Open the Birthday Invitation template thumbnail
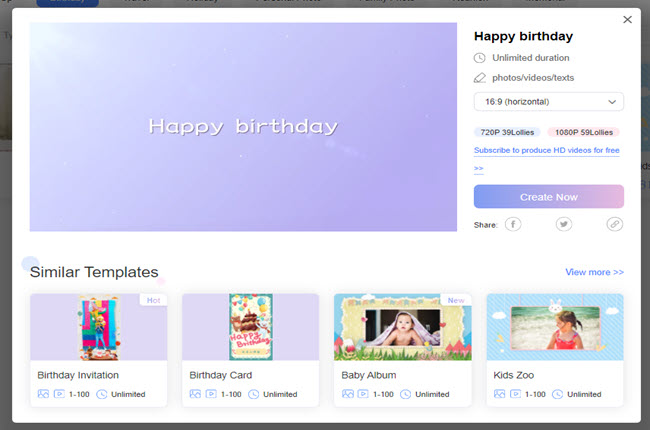The width and height of the screenshot is (650, 430). coord(99,327)
